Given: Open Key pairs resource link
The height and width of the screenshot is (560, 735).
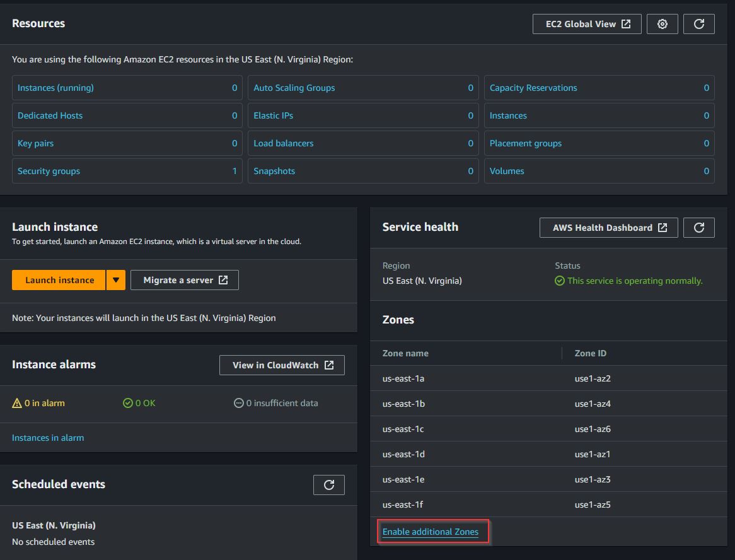Looking at the screenshot, I should pyautogui.click(x=36, y=144).
